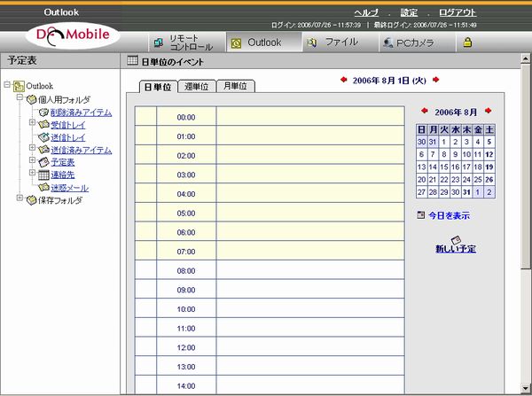Open the PCカメラ tab
This screenshot has width=532, height=396.
point(408,43)
